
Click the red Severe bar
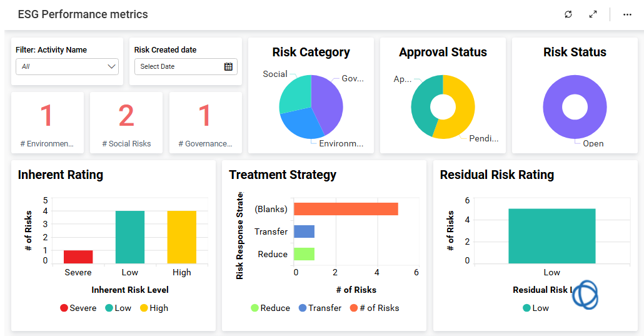click(x=78, y=257)
